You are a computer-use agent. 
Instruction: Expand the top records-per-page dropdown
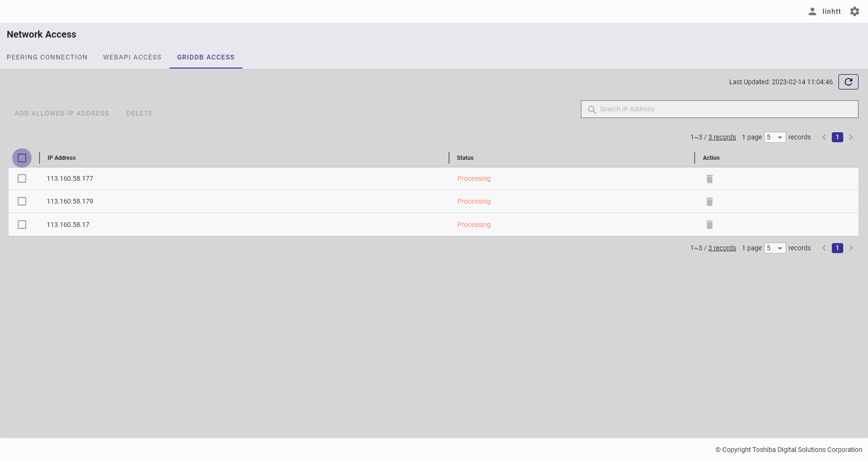tap(775, 137)
